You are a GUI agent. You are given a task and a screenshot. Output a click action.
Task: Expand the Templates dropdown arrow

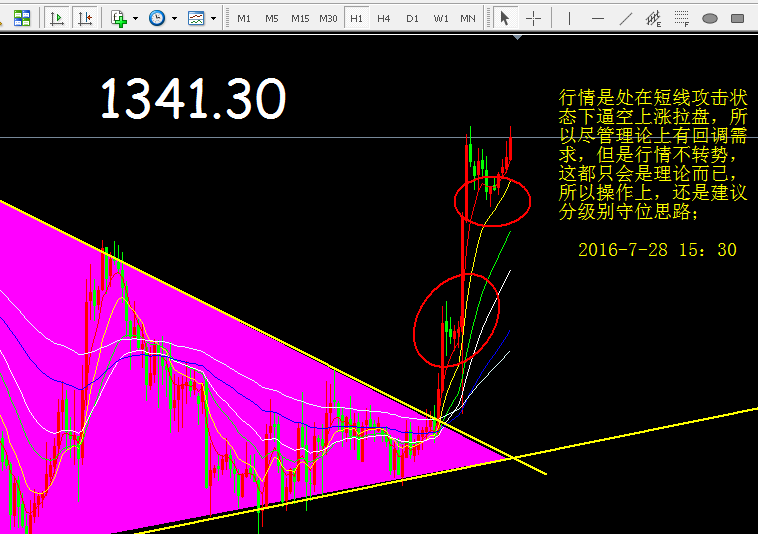(x=213, y=19)
